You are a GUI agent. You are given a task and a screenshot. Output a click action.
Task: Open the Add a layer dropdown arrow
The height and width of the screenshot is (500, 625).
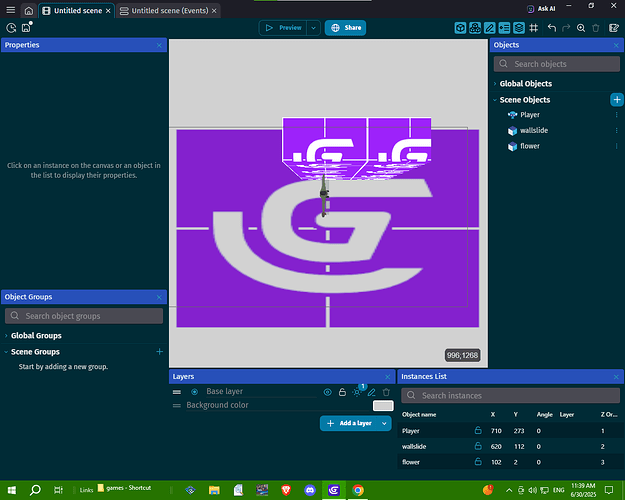pos(384,423)
